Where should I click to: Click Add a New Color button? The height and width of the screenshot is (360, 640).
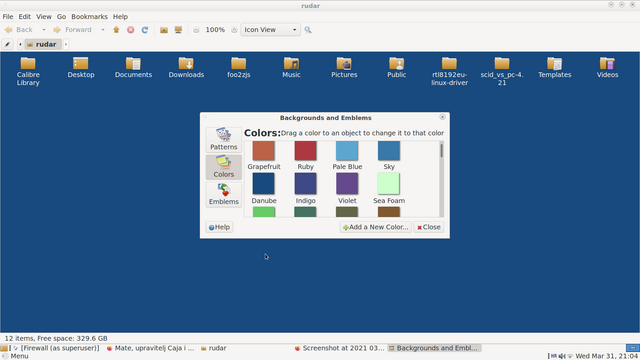point(376,227)
